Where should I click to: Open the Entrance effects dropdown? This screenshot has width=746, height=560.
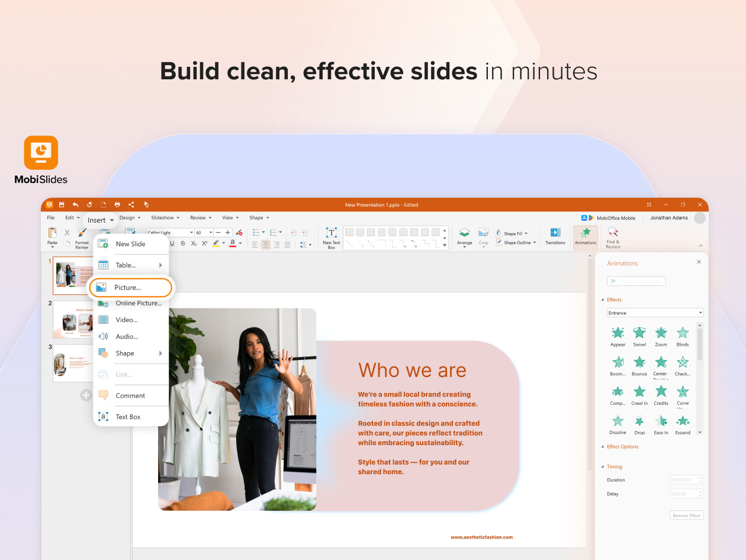coord(655,313)
